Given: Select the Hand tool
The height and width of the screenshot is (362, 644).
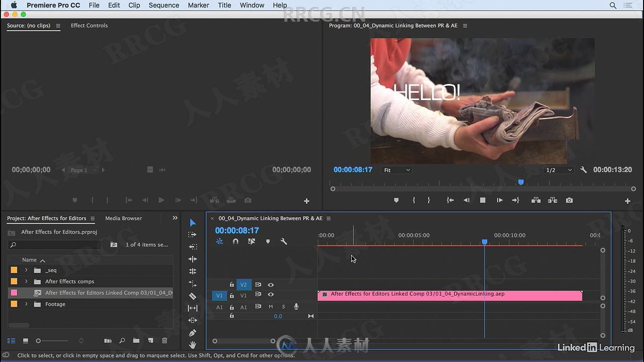Looking at the screenshot, I should [193, 345].
